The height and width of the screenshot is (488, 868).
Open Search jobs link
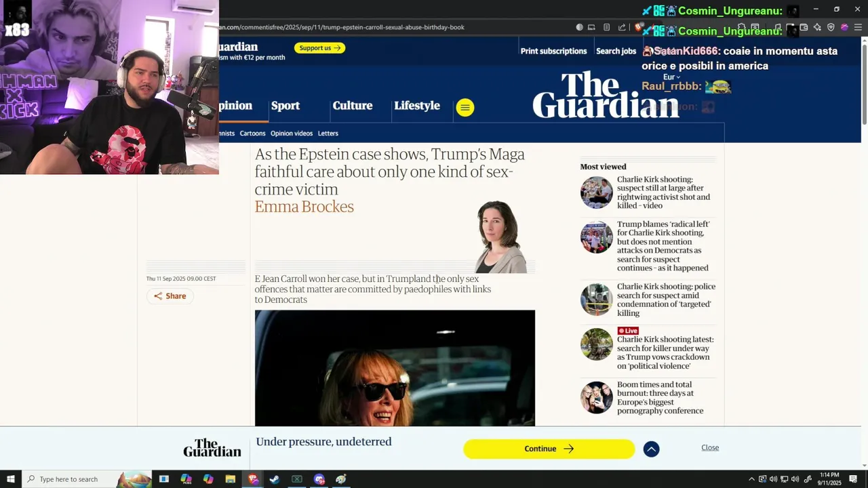coord(616,51)
